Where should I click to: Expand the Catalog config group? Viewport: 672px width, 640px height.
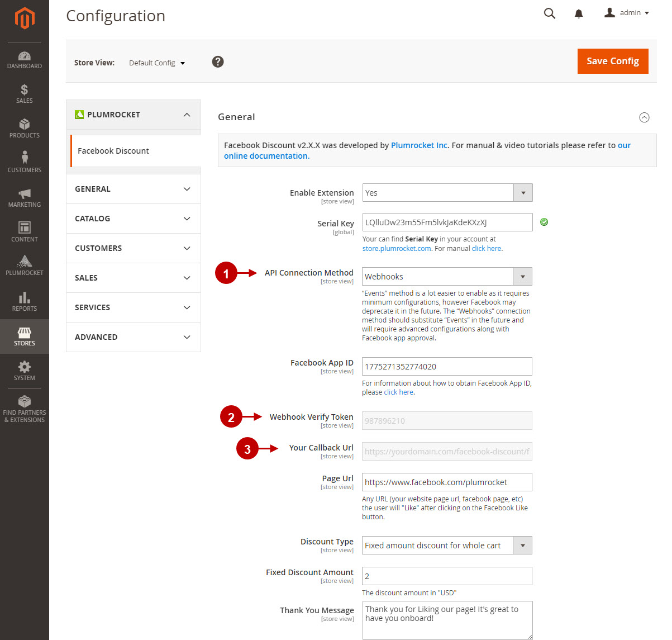134,219
